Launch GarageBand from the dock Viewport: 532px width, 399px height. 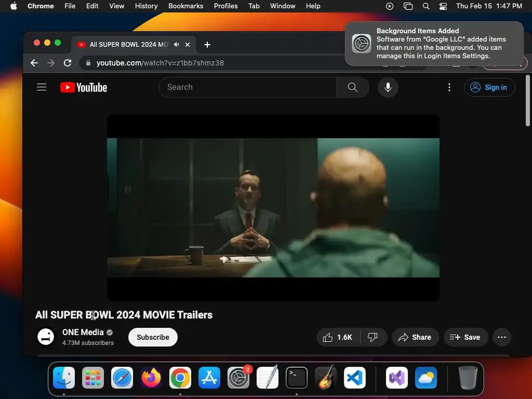coord(326,378)
